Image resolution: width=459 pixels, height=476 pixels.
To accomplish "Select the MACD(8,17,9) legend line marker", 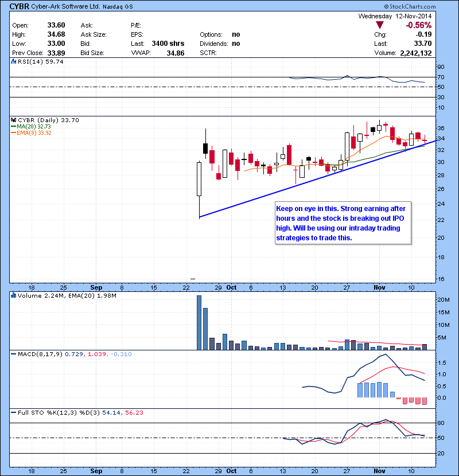I will 13,354.
